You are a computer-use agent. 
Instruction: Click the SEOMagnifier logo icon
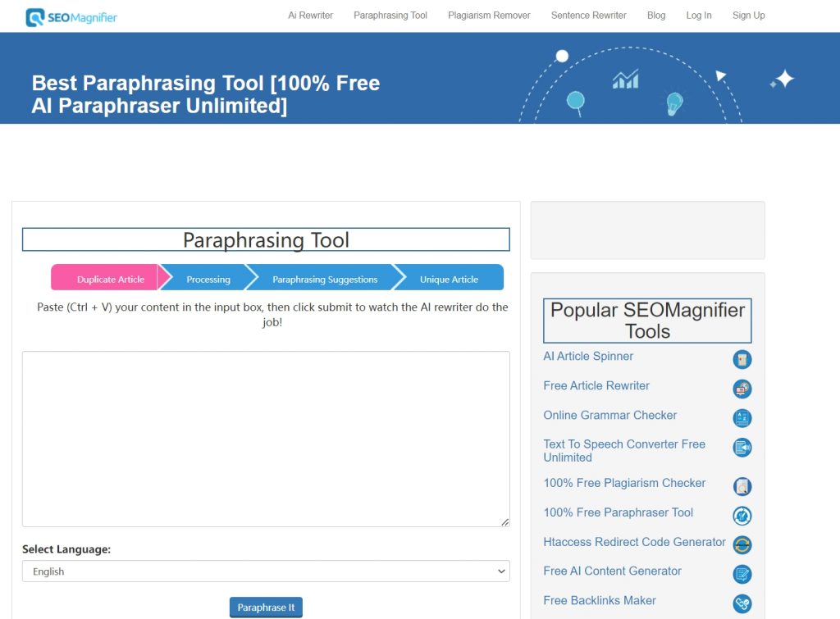(34, 15)
